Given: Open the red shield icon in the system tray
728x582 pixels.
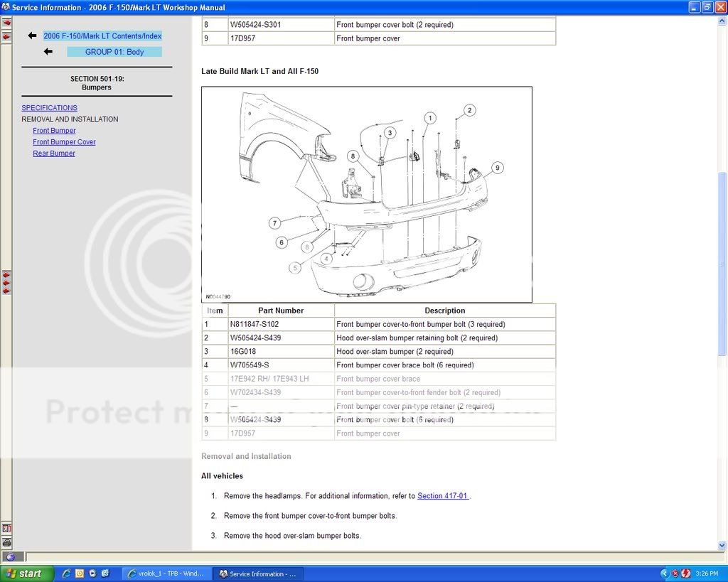Looking at the screenshot, I should (675, 573).
